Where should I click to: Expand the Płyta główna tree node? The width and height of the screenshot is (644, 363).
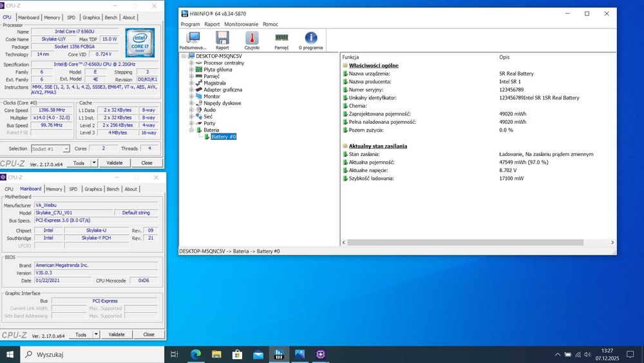(x=191, y=70)
